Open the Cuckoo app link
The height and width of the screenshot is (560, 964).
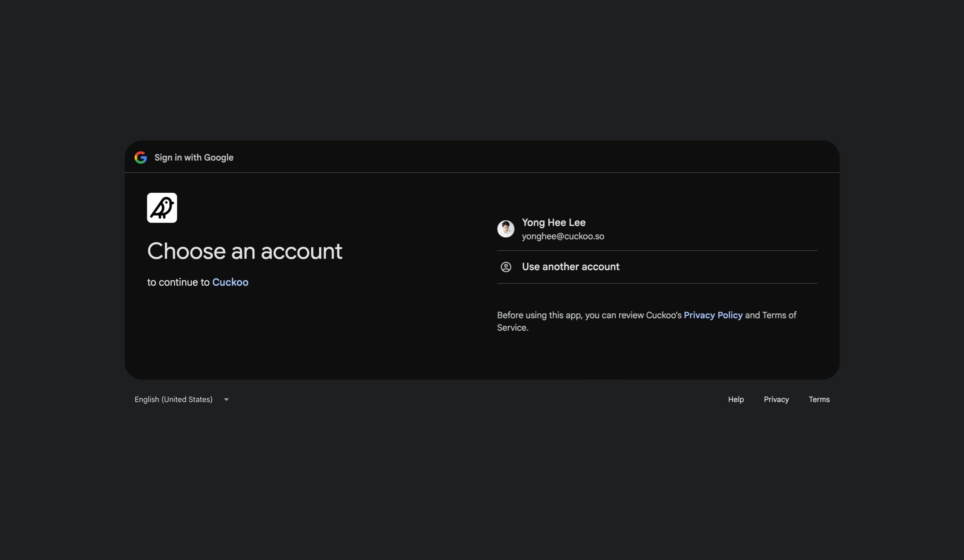[x=230, y=282]
